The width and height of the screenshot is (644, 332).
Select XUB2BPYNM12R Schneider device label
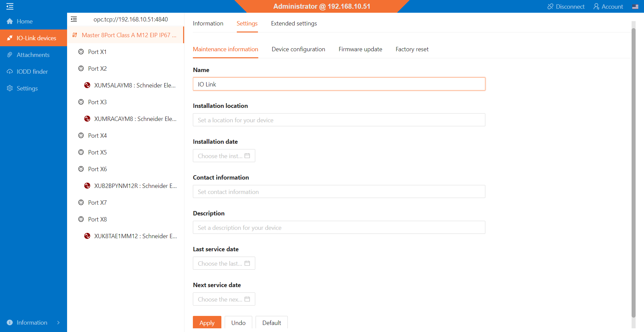point(136,186)
